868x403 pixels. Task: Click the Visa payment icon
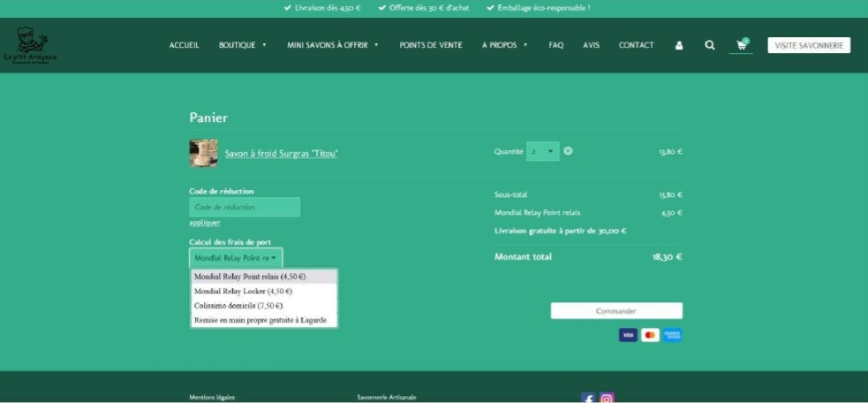[x=628, y=335]
